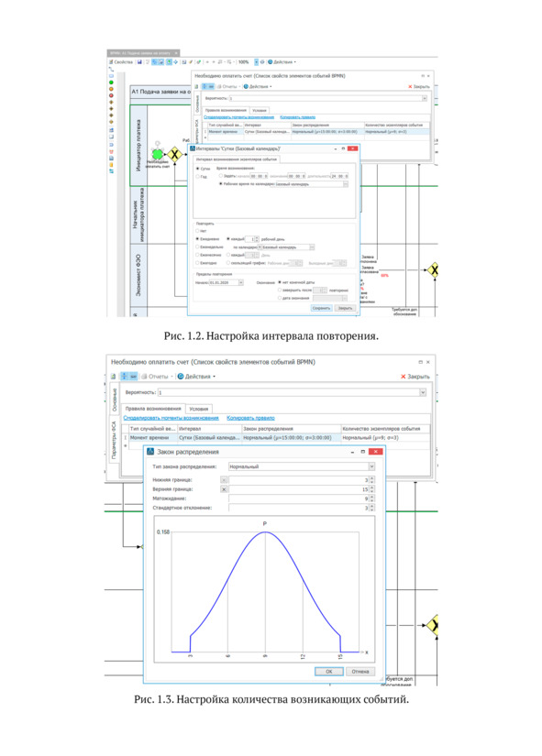Open the 100% zoom dropdown arrow
The image size is (542, 756).
256,62
